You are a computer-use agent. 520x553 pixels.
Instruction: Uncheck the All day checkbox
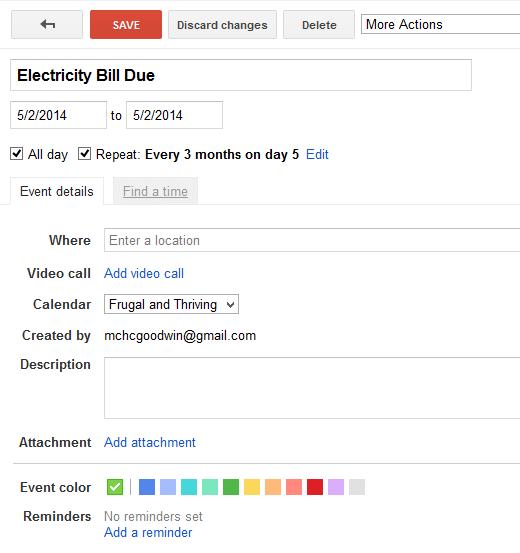[17, 154]
